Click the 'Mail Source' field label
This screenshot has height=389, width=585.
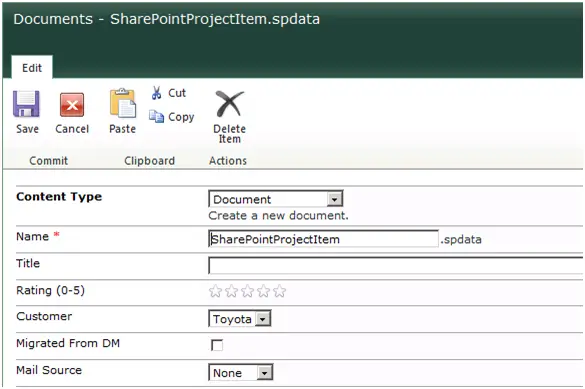coord(49,370)
